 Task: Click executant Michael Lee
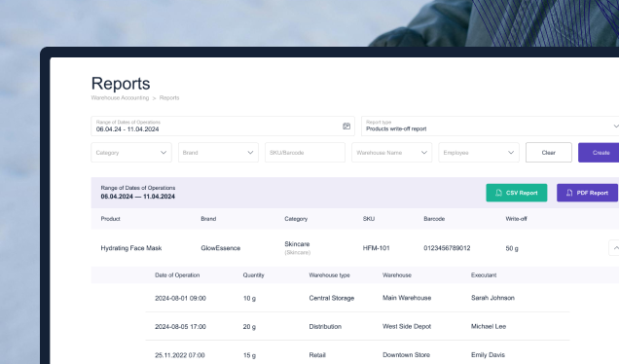[489, 326]
